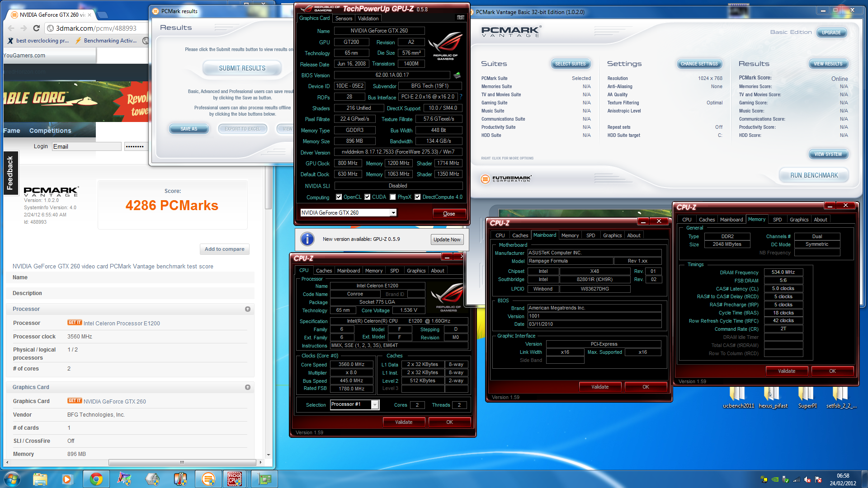Image resolution: width=868 pixels, height=488 pixels.
Task: Click Benchmarking Activ... bookmark in Chrome
Action: click(106, 41)
